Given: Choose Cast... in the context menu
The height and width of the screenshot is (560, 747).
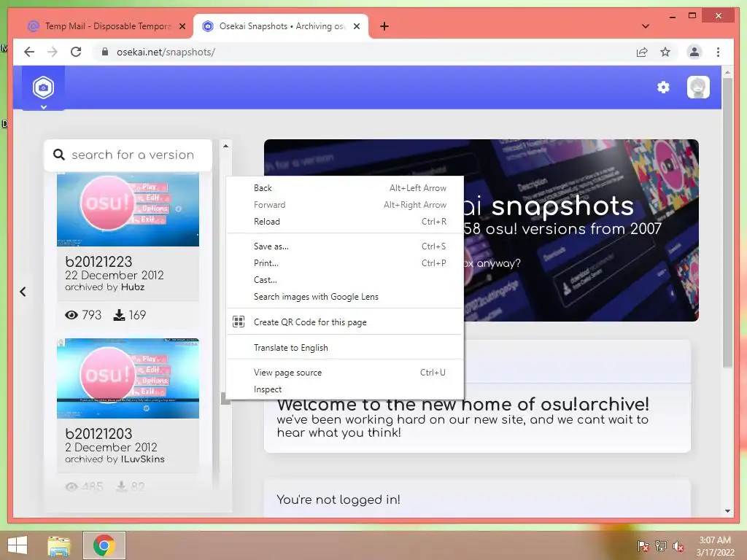Looking at the screenshot, I should click(344, 279).
